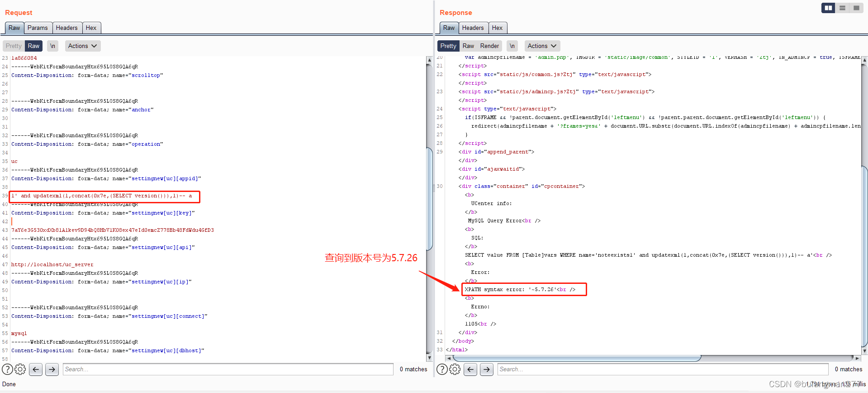
Task: Switch Response view to Raw mode
Action: click(x=468, y=46)
